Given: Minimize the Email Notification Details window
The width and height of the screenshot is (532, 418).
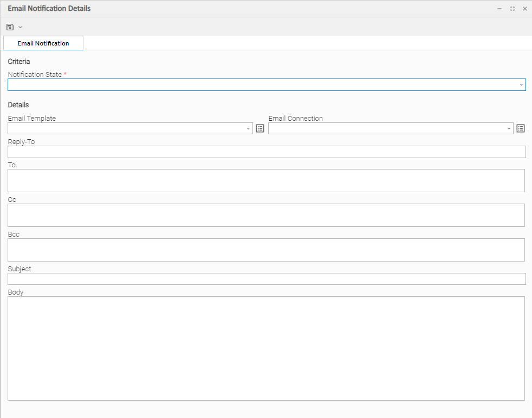Looking at the screenshot, I should point(499,9).
